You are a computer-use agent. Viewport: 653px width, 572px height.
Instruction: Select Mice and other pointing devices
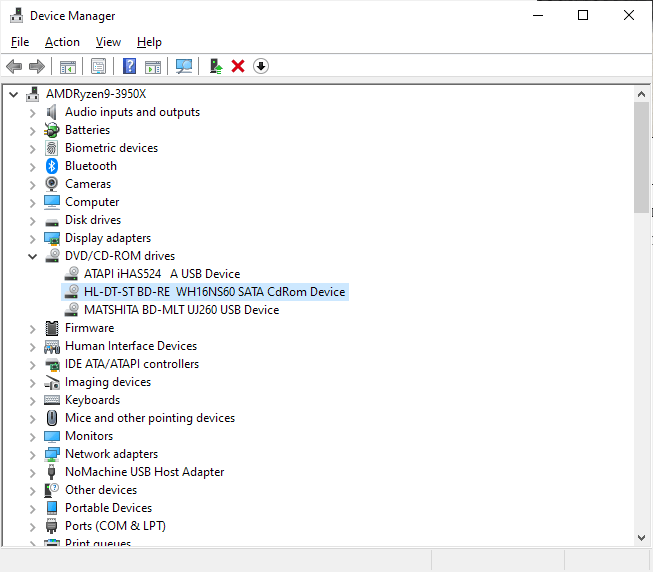coord(150,418)
